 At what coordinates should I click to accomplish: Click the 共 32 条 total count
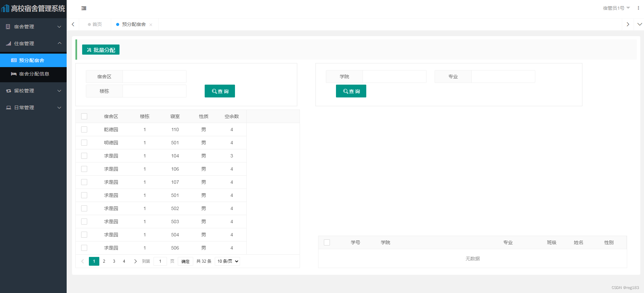click(204, 261)
